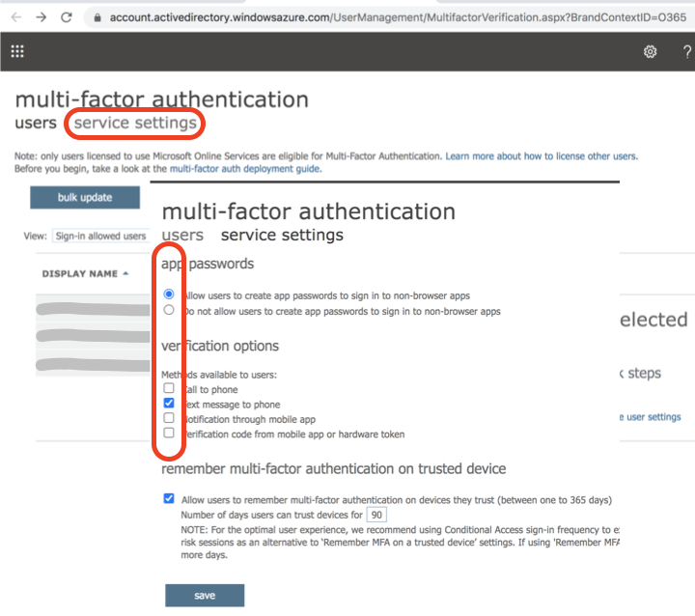Enable Notification through mobile app checkbox
Viewport: 695px width, 616px height.
point(169,418)
